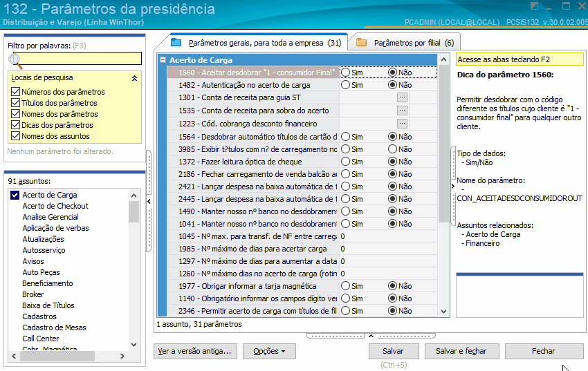Select Beneficiamento subject
Screen dimensions: 588x371
[x=47, y=283]
